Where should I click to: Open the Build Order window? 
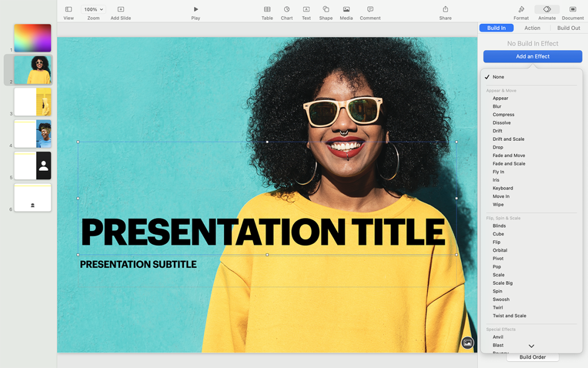tap(532, 357)
